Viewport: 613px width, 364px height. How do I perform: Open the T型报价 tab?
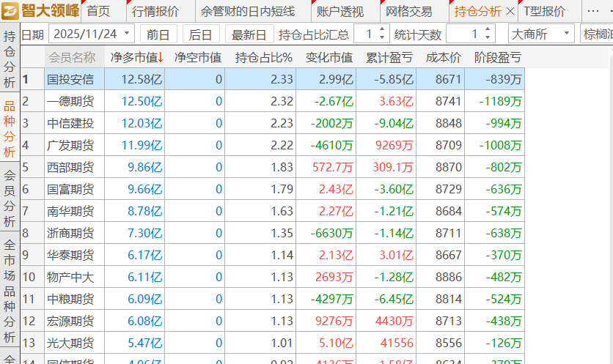545,11
